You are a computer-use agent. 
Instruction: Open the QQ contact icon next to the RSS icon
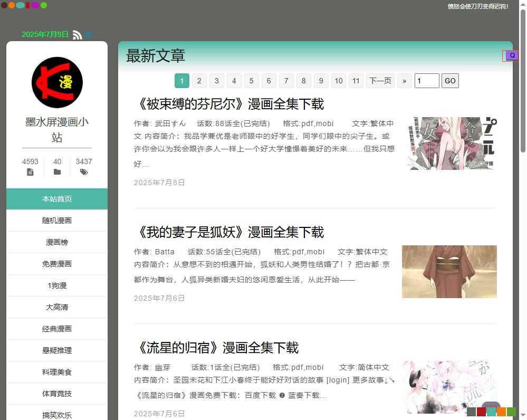[88, 34]
